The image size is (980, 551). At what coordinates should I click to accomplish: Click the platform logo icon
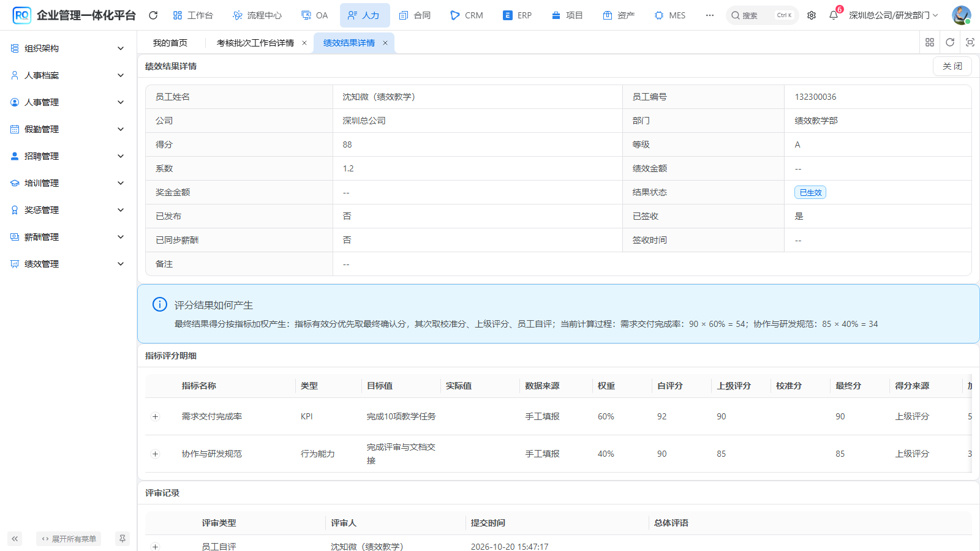[21, 15]
